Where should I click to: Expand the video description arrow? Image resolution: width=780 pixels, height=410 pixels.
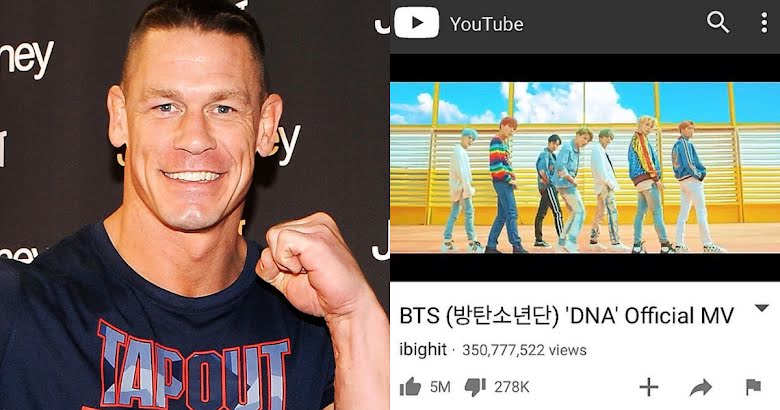[762, 308]
